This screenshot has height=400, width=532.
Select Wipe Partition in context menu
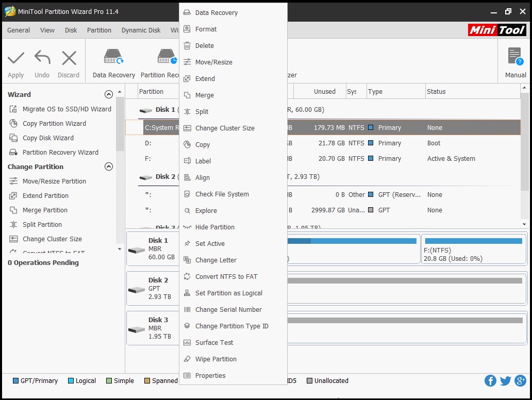coord(215,359)
